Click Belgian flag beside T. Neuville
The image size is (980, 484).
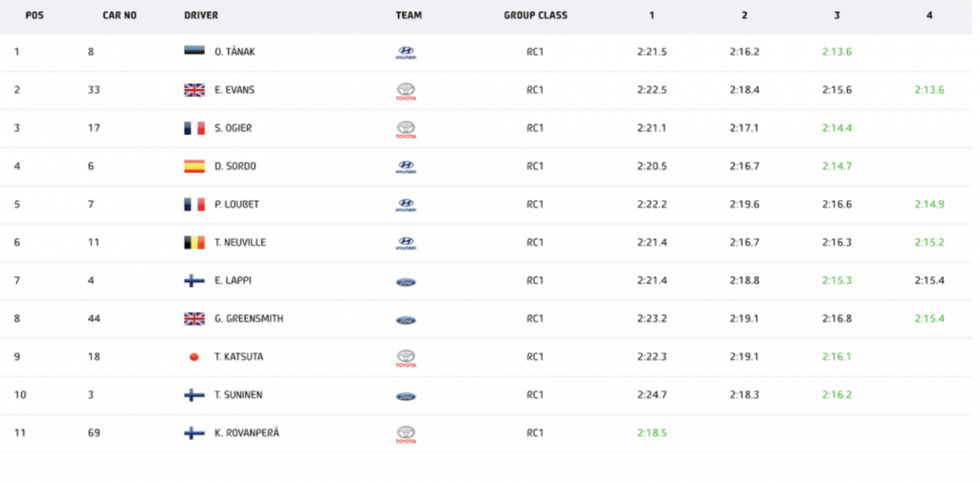[x=194, y=243]
